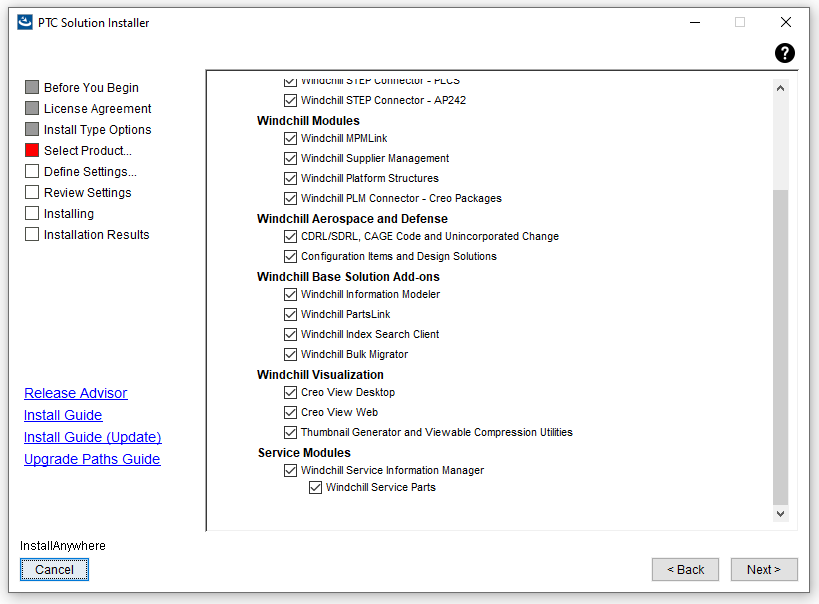The width and height of the screenshot is (819, 604).
Task: Disable Windchill Service Parts option
Action: click(315, 487)
